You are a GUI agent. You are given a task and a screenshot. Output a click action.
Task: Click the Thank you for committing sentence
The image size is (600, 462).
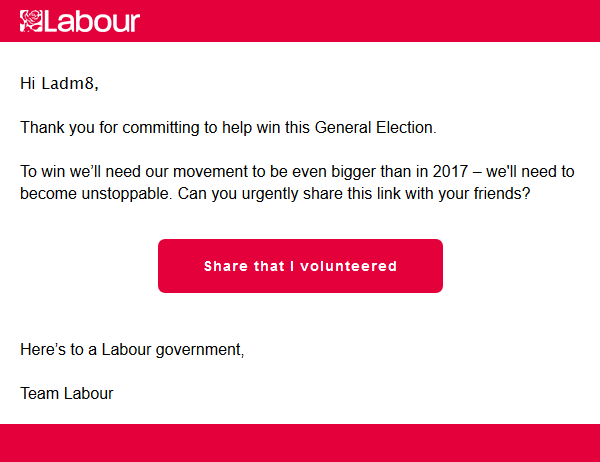pyautogui.click(x=228, y=128)
